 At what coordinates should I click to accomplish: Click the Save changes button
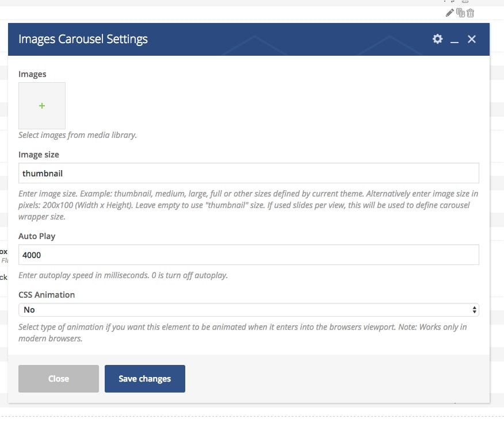[x=144, y=379]
